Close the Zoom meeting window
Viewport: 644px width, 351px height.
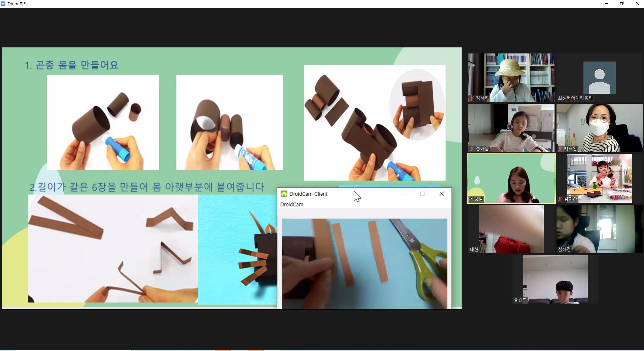coord(637,4)
